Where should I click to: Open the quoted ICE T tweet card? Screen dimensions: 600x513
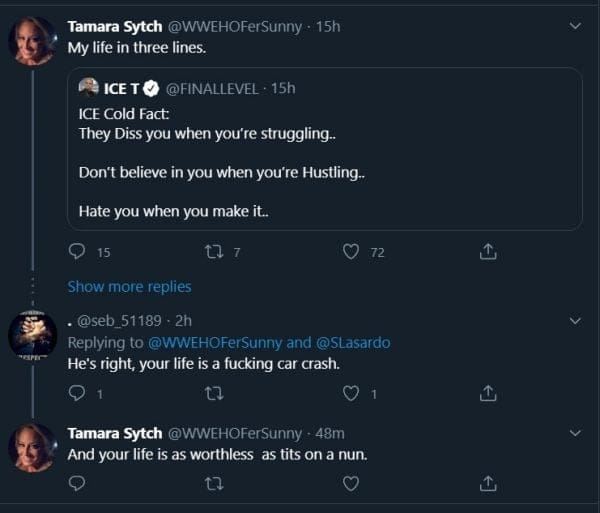(x=329, y=150)
